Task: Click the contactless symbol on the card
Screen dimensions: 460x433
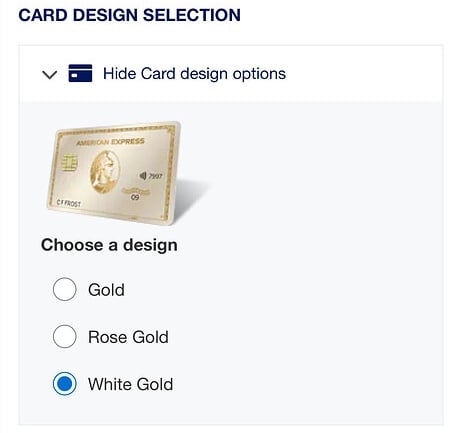Action: coord(143,175)
